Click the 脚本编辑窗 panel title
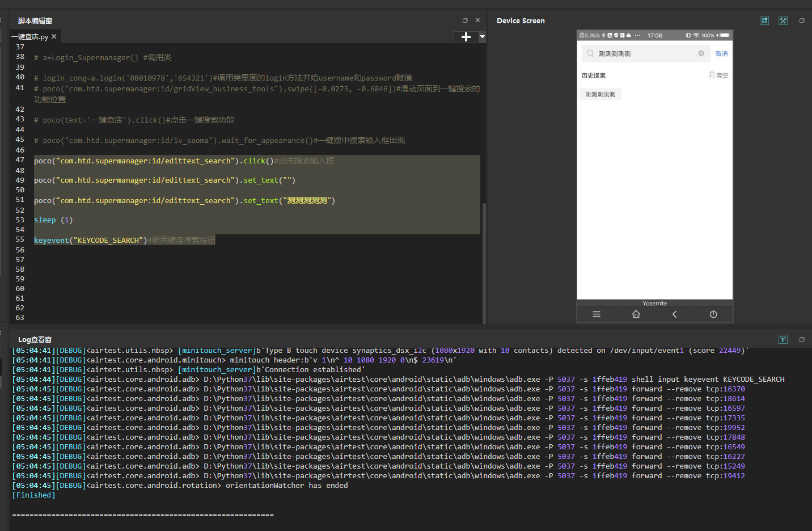The width and height of the screenshot is (812, 531). 35,21
